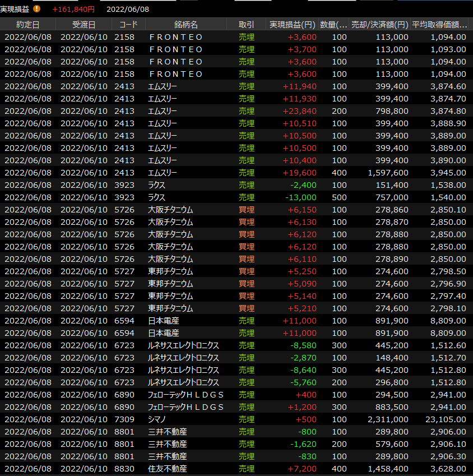Click the コード column header
473x476 pixels.
[x=128, y=25]
